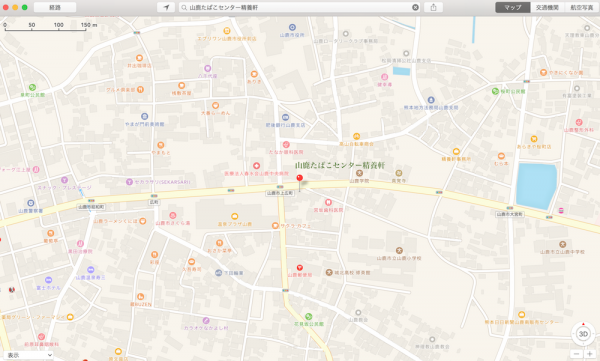Toggle the 3D view button
The width and height of the screenshot is (600, 361).
coord(583,334)
